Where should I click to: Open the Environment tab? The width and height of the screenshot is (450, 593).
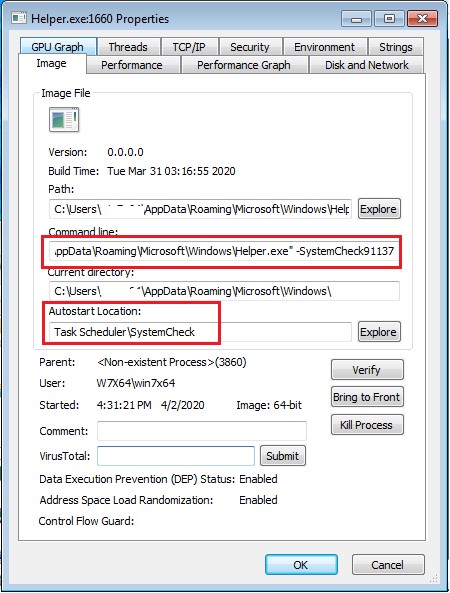(x=324, y=47)
